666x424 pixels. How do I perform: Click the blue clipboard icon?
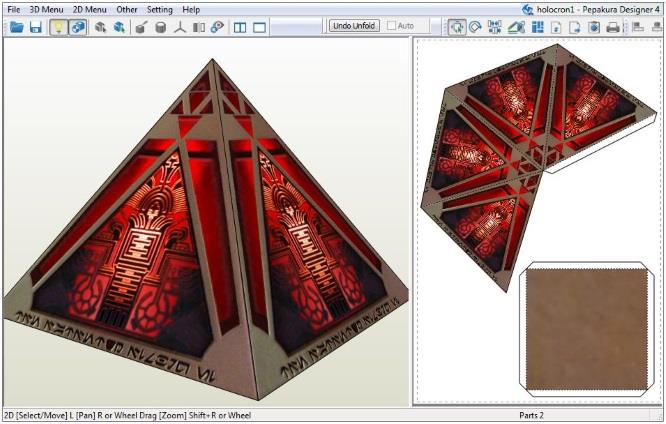(x=594, y=27)
